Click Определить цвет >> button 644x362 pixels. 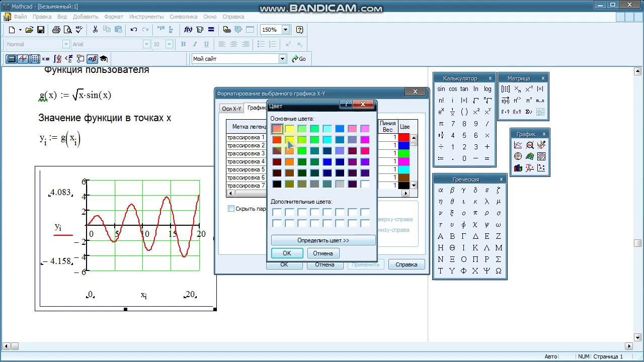point(323,240)
